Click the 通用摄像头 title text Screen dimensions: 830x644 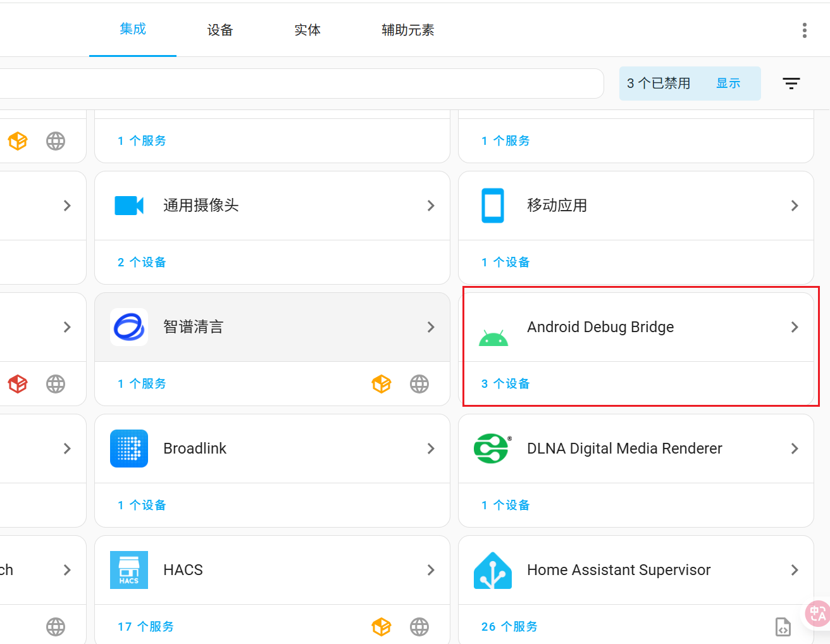tap(201, 206)
